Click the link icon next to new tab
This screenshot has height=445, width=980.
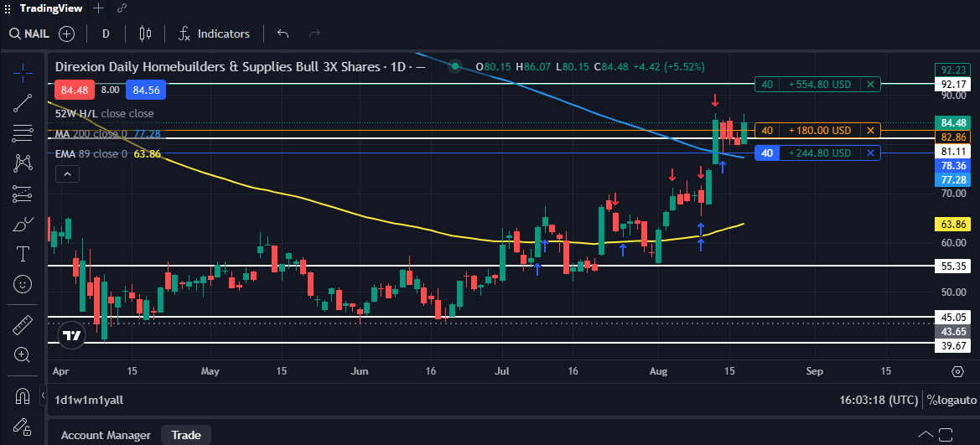point(122,8)
